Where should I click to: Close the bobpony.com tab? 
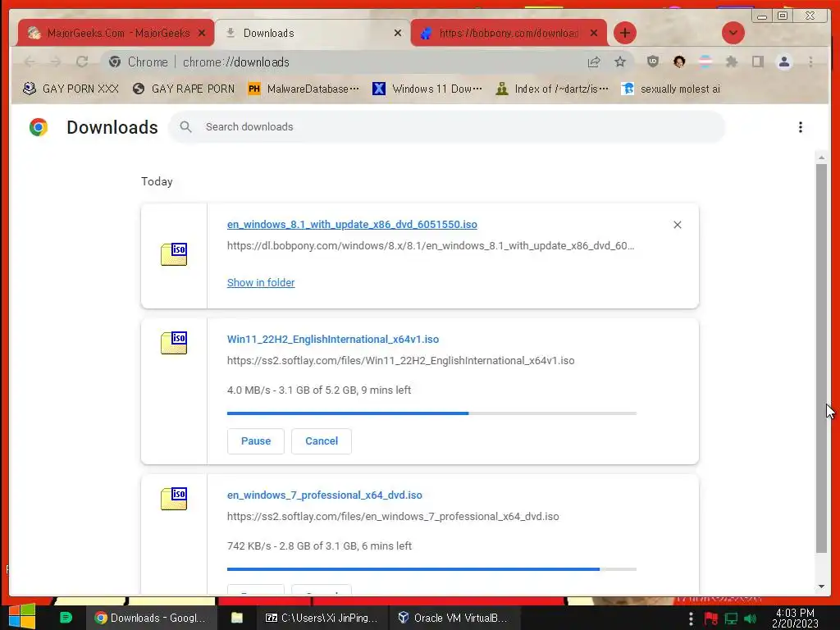(x=594, y=33)
